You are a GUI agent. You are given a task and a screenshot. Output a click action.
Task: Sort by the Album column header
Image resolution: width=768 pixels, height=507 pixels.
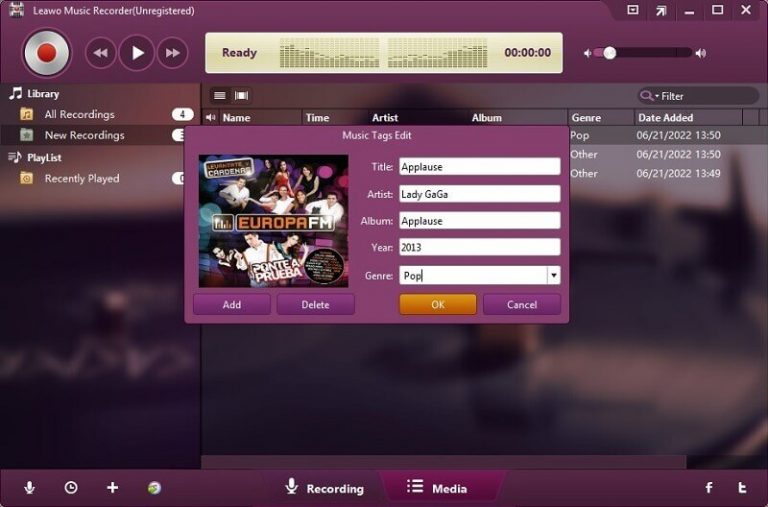tap(518, 118)
